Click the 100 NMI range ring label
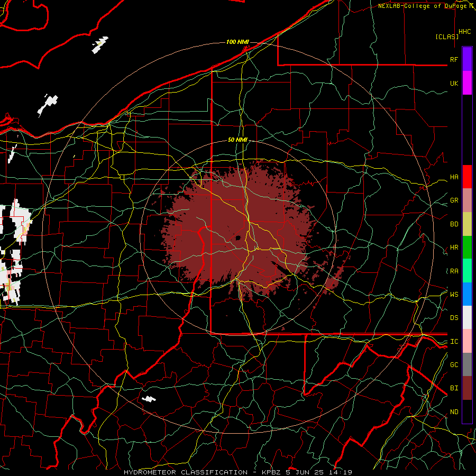Image resolution: width=476 pixels, height=476 pixels. (237, 42)
